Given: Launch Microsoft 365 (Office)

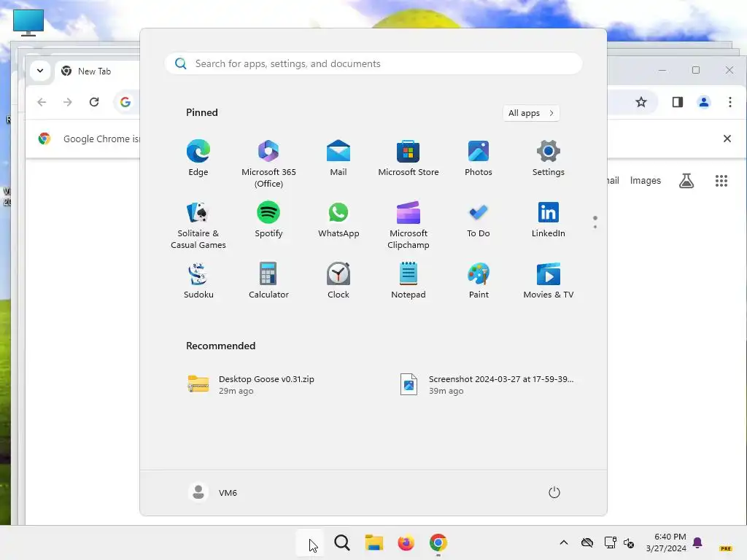Looking at the screenshot, I should coord(268,163).
